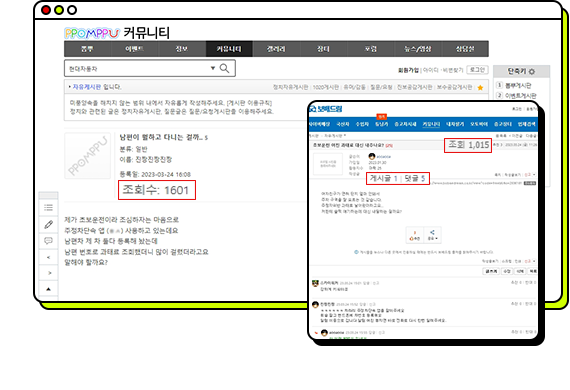Click the Bobaedream logo in the overlay window
This screenshot has height=390, width=570.
pos(326,109)
